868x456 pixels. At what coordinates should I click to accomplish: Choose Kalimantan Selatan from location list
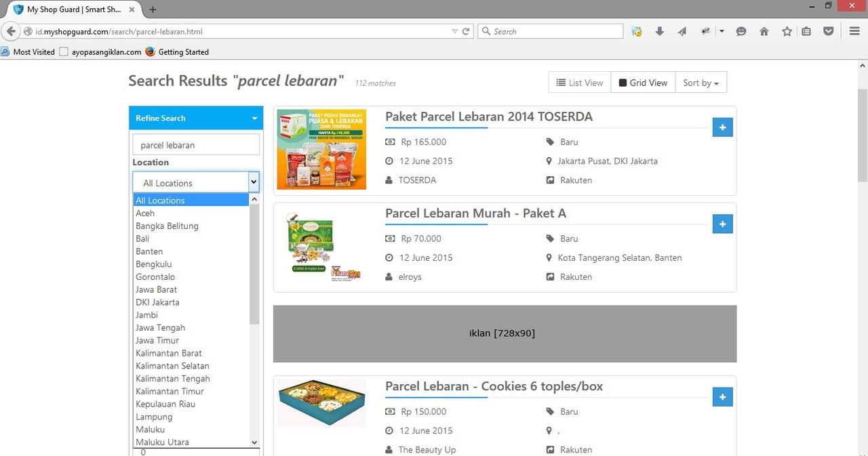[x=191, y=366]
